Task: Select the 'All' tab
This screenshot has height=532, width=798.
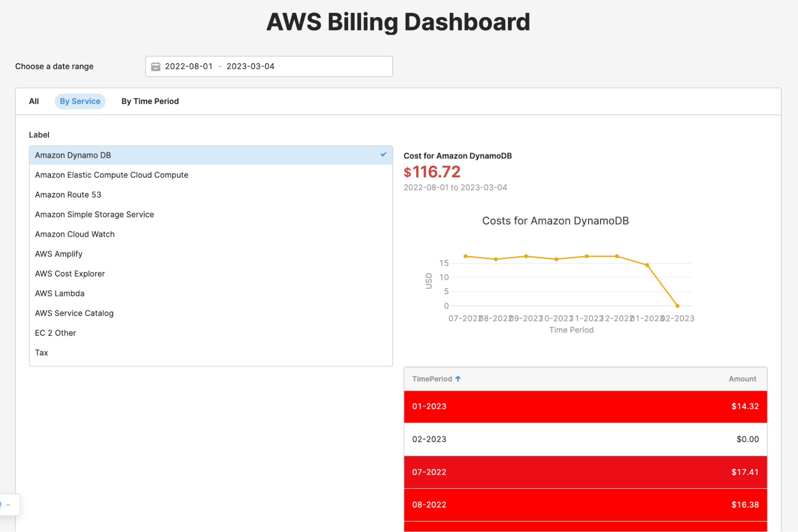Action: pos(34,100)
